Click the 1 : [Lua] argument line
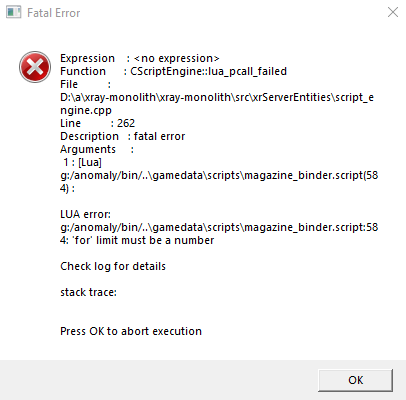The image size is (406, 400). tap(82, 162)
